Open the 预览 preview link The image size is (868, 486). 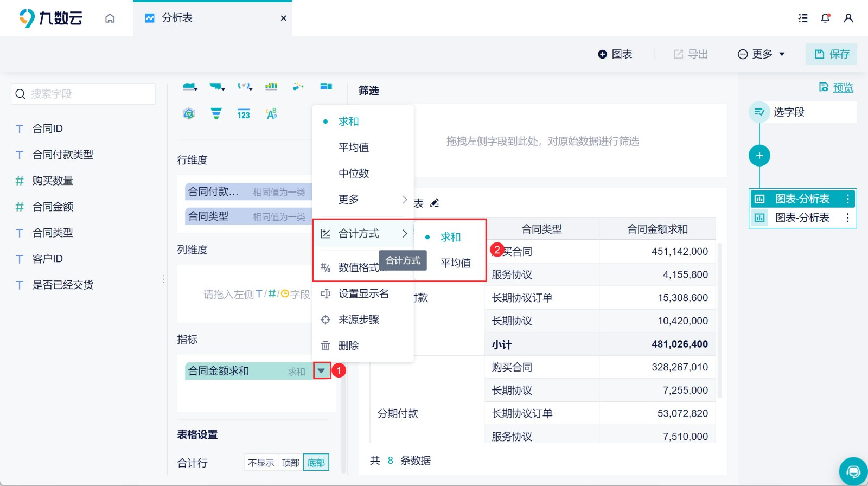tap(836, 87)
